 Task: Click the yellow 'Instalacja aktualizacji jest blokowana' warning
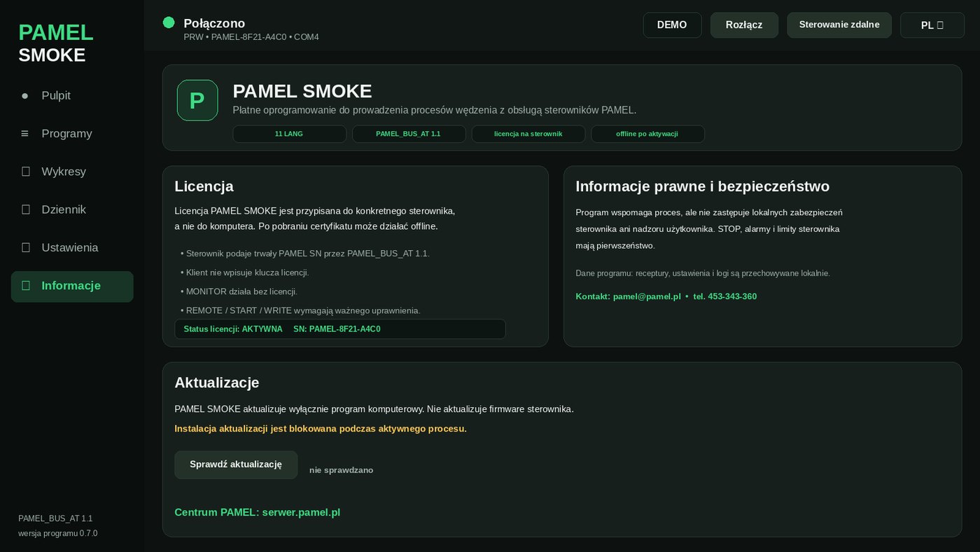(x=321, y=429)
